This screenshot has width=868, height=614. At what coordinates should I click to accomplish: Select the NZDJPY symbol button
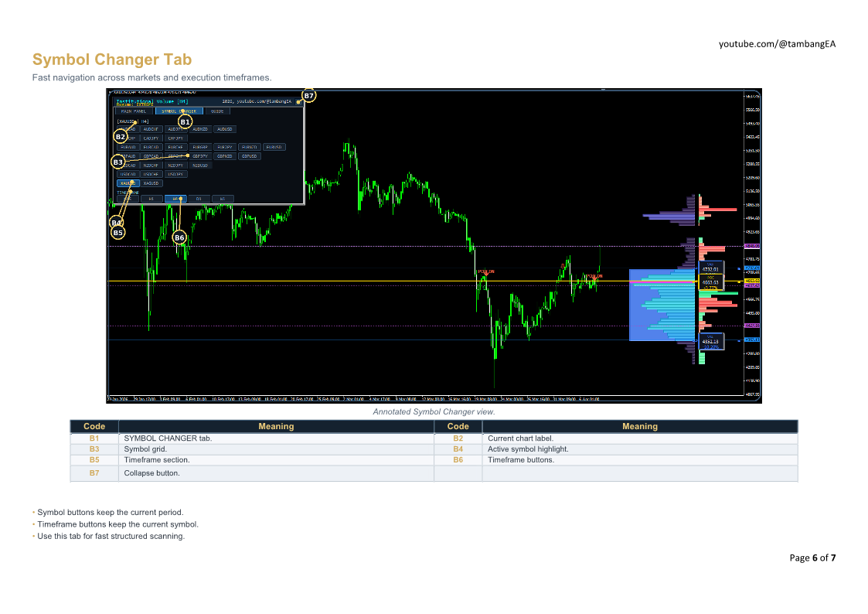click(x=175, y=165)
